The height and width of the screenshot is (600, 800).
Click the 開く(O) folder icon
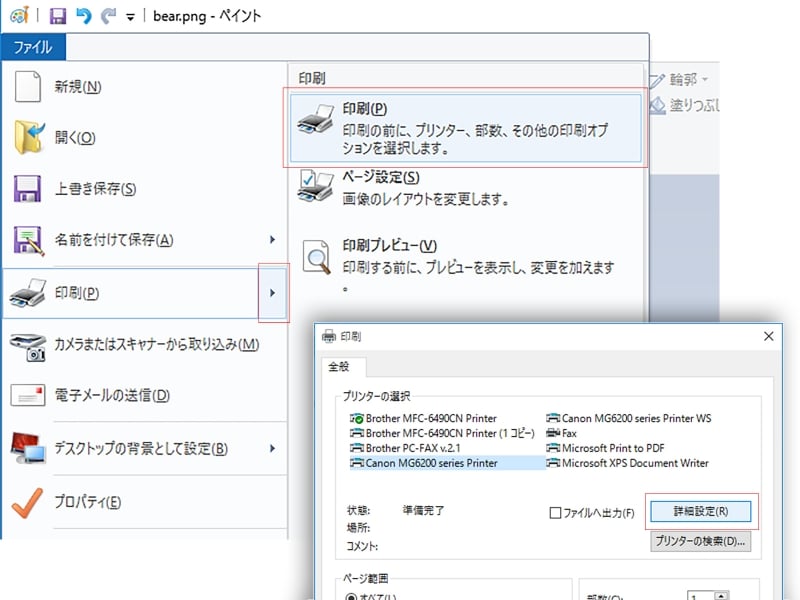click(x=29, y=137)
